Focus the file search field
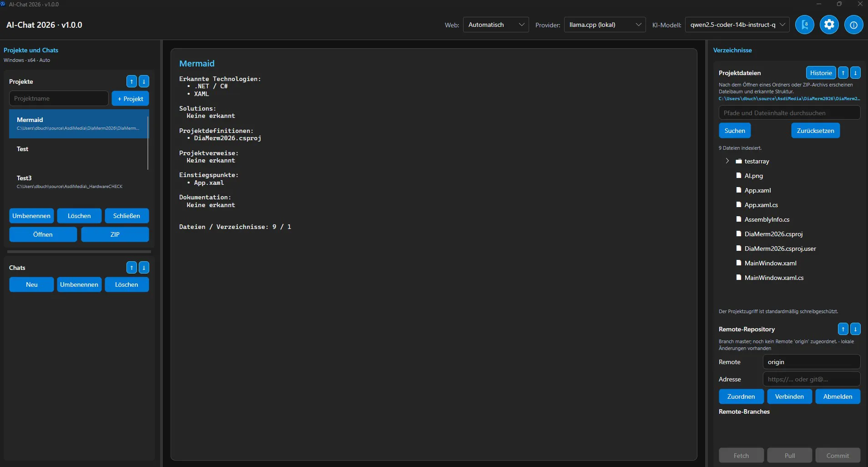 coord(789,113)
